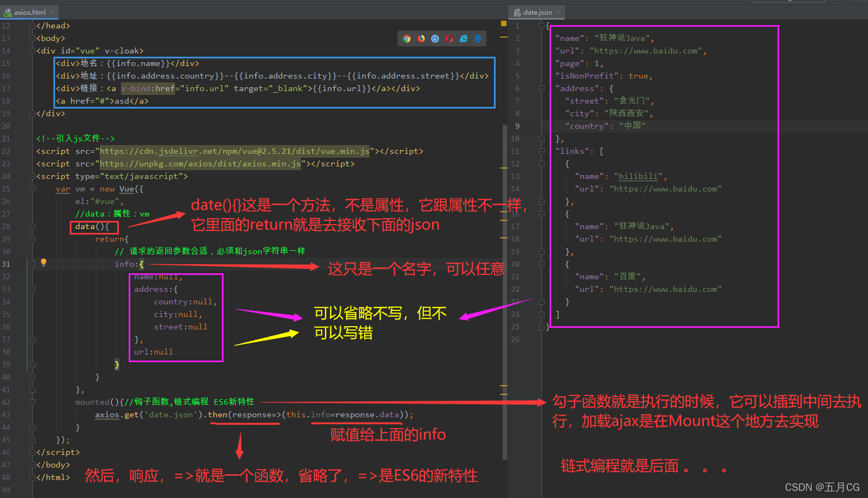Close the axios.html editor tab
Screen dimensions: 868x498
point(52,12)
